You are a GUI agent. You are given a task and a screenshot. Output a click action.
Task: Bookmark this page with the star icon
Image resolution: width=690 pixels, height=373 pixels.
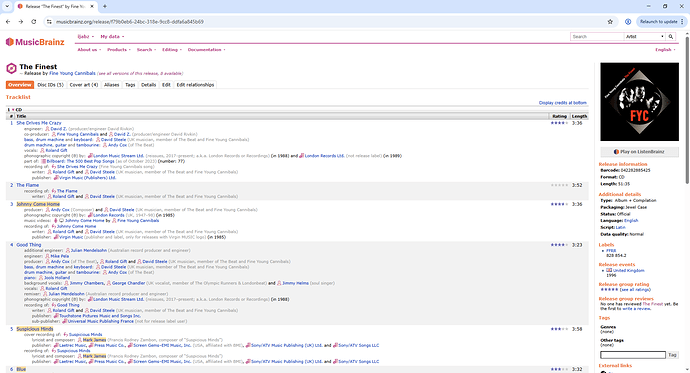click(610, 22)
